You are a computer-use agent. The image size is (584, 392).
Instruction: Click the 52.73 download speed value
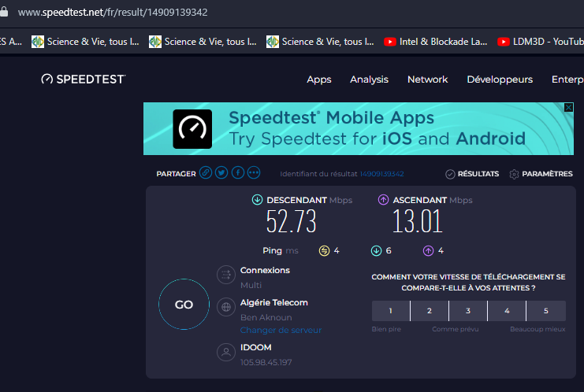(x=292, y=221)
